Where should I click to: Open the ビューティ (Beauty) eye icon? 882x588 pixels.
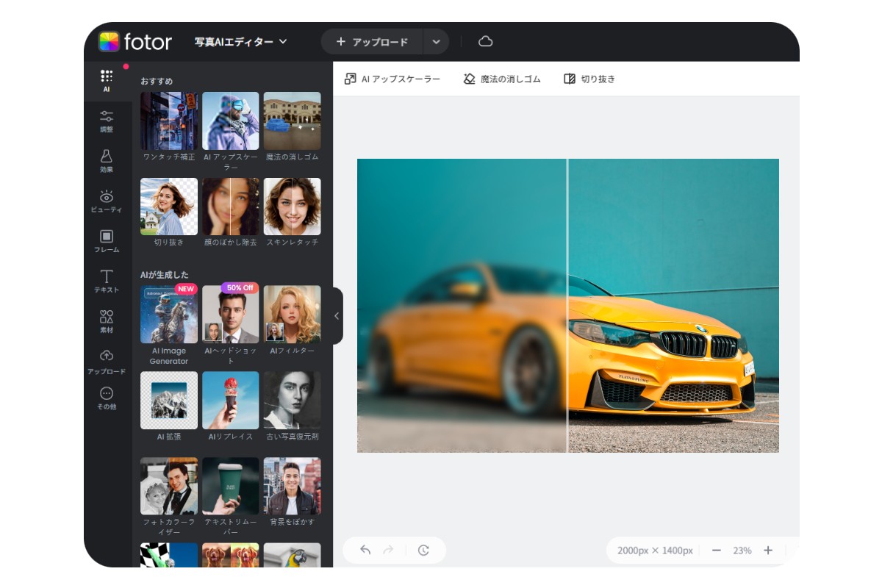107,196
